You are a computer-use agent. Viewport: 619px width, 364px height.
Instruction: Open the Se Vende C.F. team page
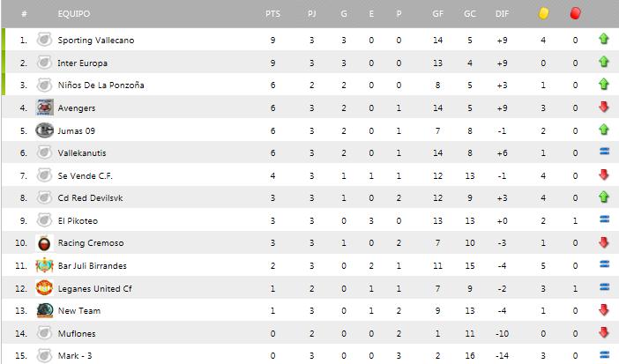coord(84,175)
